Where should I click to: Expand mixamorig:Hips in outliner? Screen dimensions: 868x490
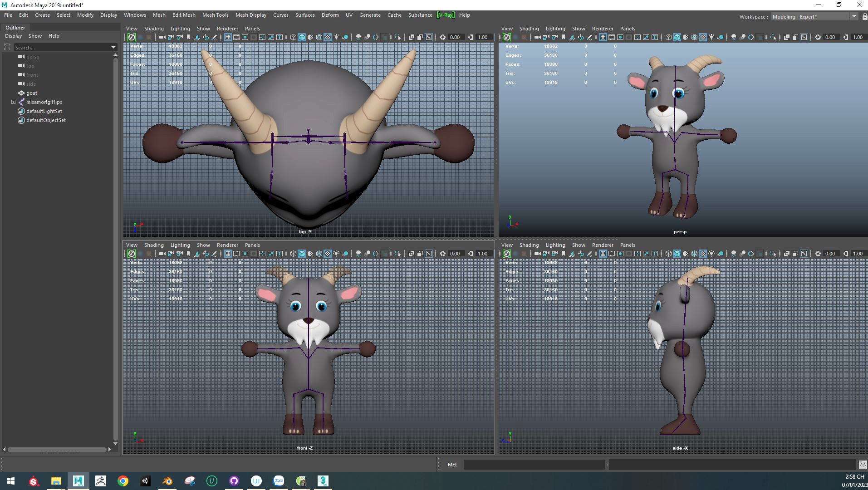(x=13, y=102)
